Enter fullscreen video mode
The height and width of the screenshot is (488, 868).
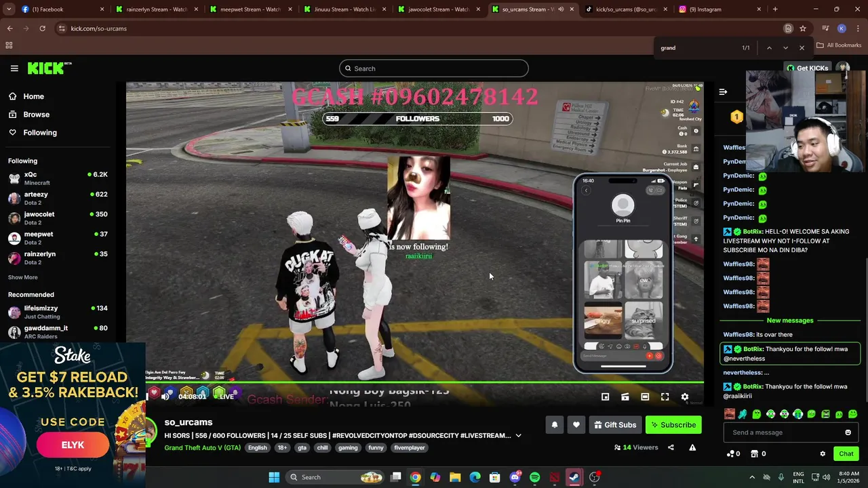pyautogui.click(x=665, y=397)
